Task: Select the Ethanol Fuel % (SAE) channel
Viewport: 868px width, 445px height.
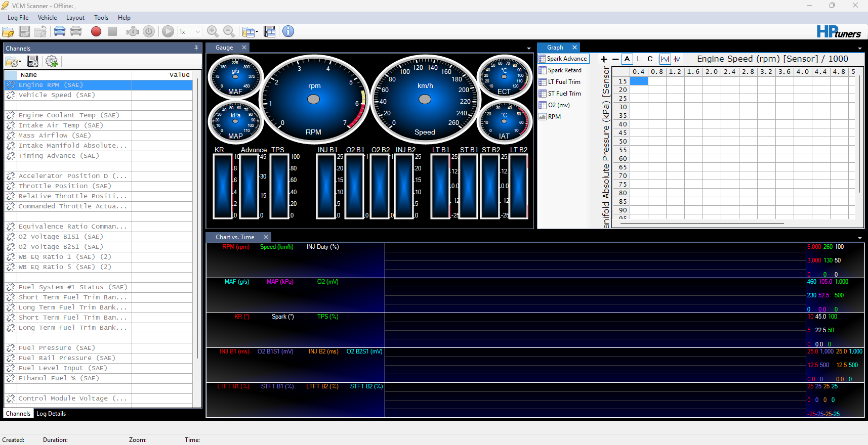Action: pyautogui.click(x=99, y=378)
